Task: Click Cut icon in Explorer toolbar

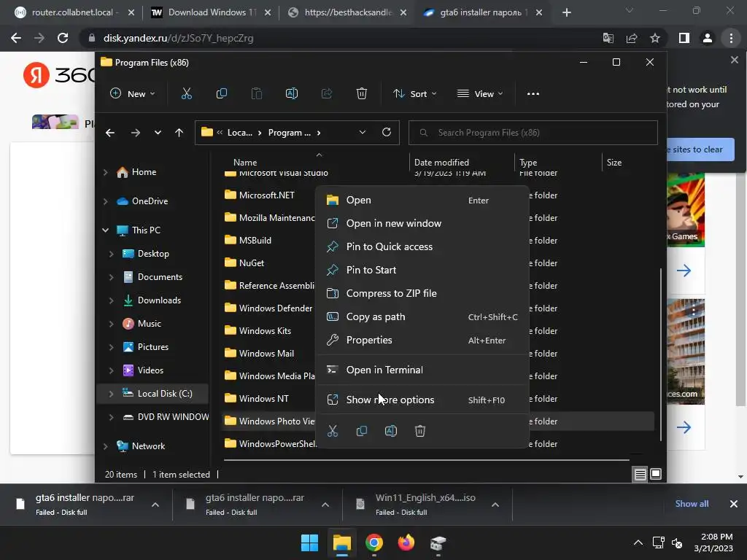Action: tap(186, 94)
